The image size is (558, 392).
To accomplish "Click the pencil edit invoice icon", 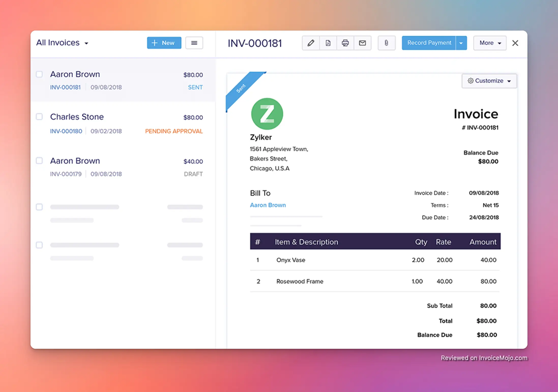I will pos(311,43).
